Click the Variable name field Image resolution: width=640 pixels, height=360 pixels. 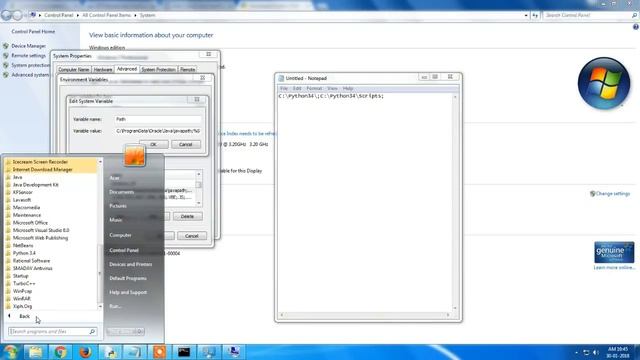[x=158, y=119]
